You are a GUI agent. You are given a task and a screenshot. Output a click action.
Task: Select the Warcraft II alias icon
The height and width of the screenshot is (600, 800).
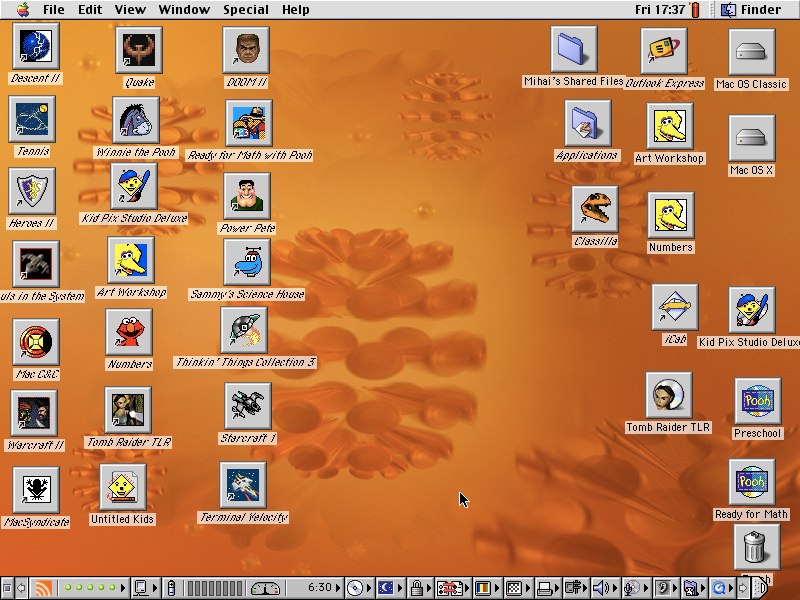(x=34, y=413)
